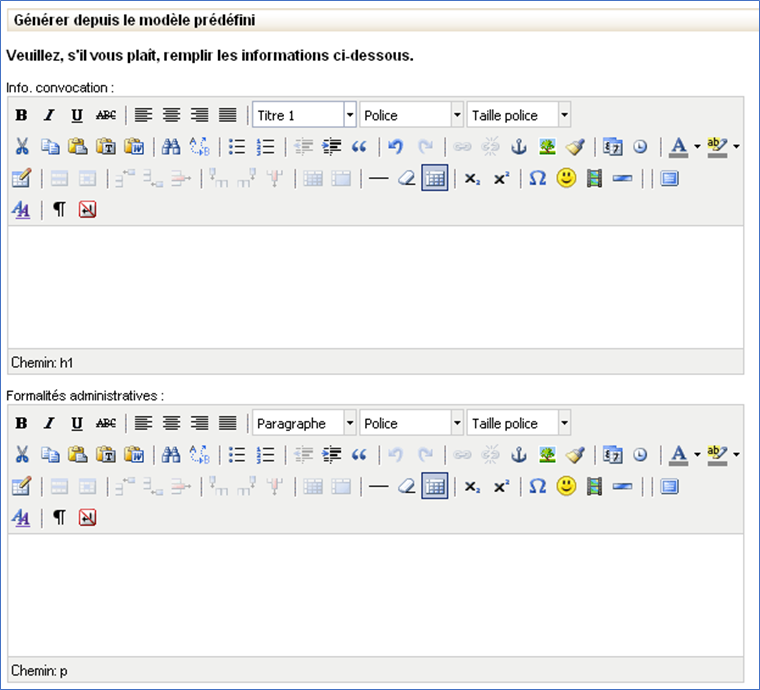The image size is (760, 690).
Task: Apply text color in Info. convocation editor
Action: [678, 147]
